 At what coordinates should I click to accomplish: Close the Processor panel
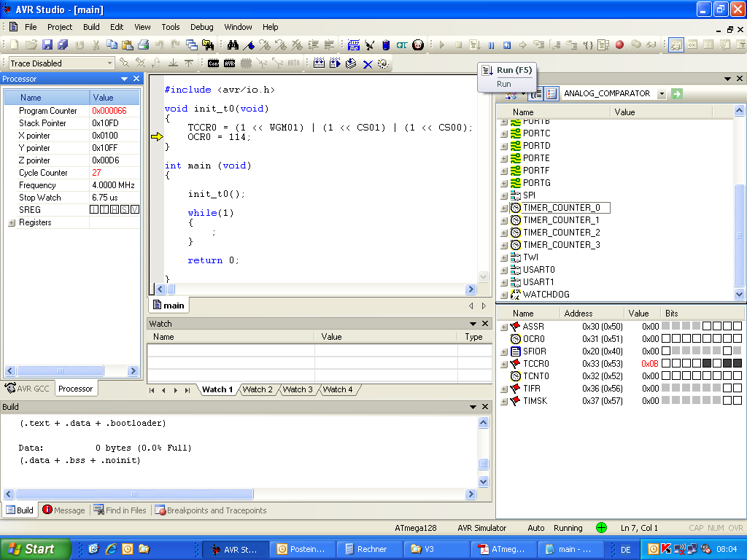136,79
